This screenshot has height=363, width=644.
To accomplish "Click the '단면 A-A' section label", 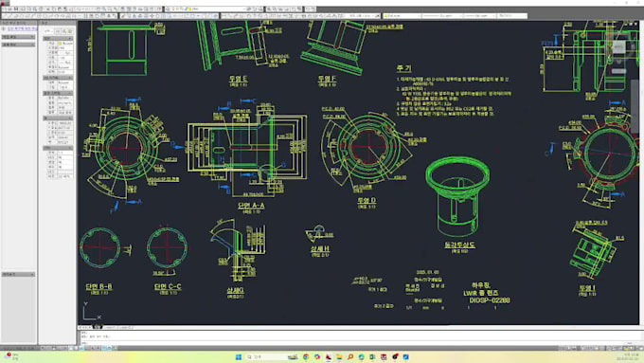I will click(x=251, y=205).
